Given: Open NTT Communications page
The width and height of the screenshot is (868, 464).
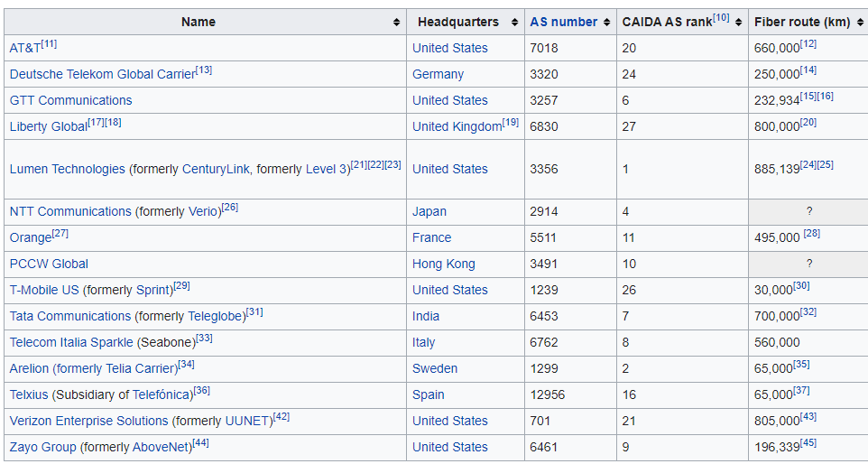Looking at the screenshot, I should pyautogui.click(x=70, y=211).
